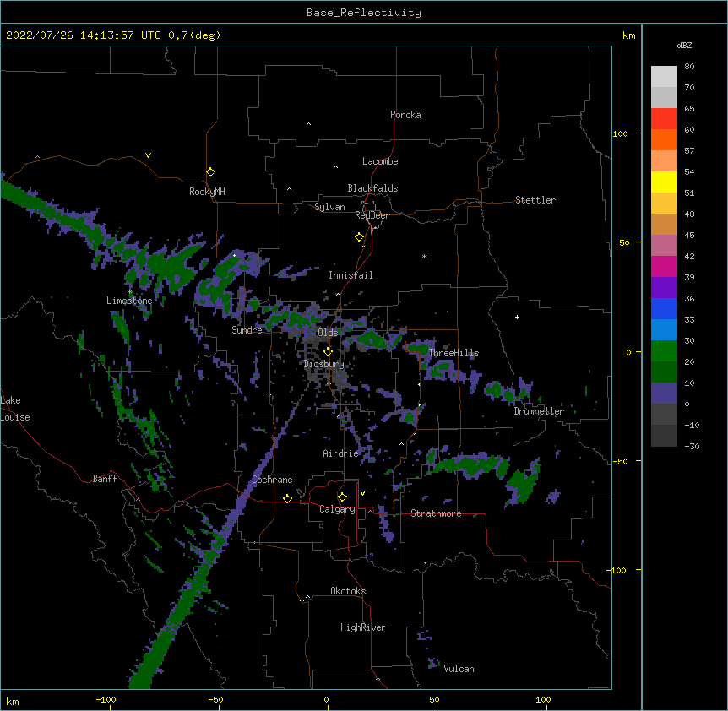Click the white plus marker north of Drumheller

pyautogui.click(x=517, y=317)
